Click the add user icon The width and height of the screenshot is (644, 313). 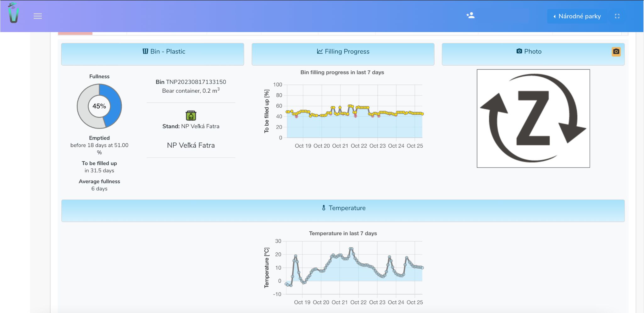point(470,15)
